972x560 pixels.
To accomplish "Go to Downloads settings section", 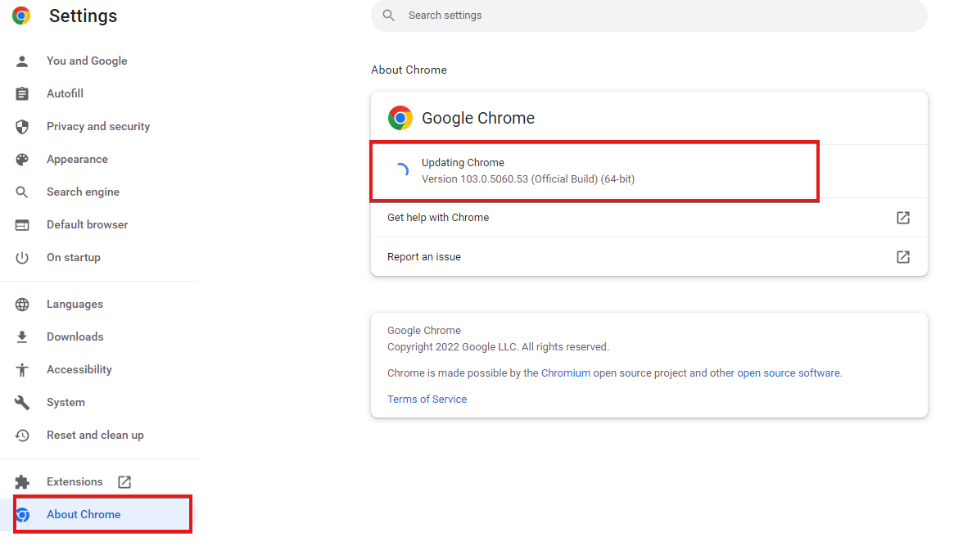I will (75, 337).
